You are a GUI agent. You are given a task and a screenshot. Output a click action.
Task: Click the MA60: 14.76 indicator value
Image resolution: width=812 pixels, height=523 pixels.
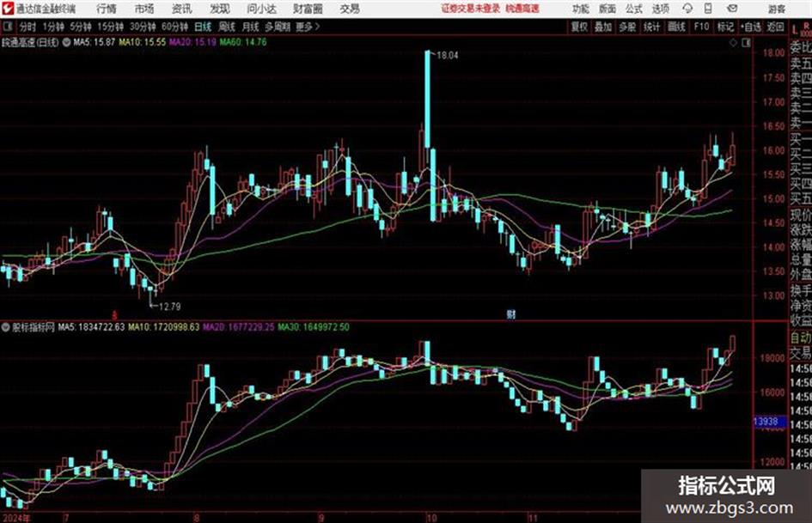coord(243,42)
